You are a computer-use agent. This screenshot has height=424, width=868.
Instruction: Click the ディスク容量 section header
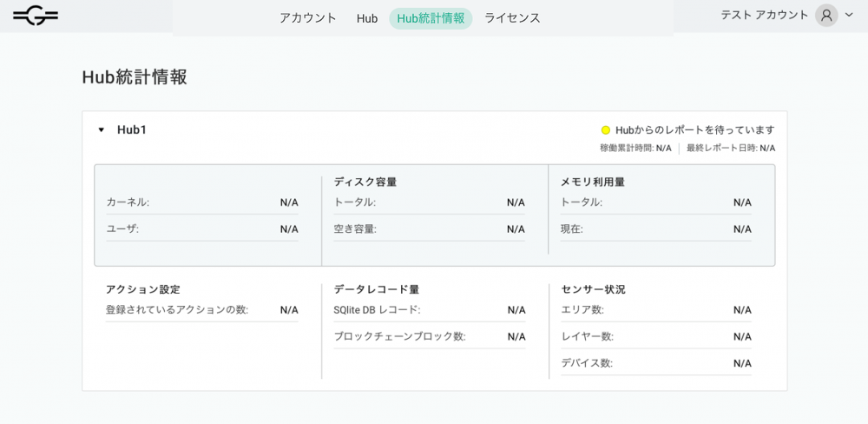pos(365,182)
